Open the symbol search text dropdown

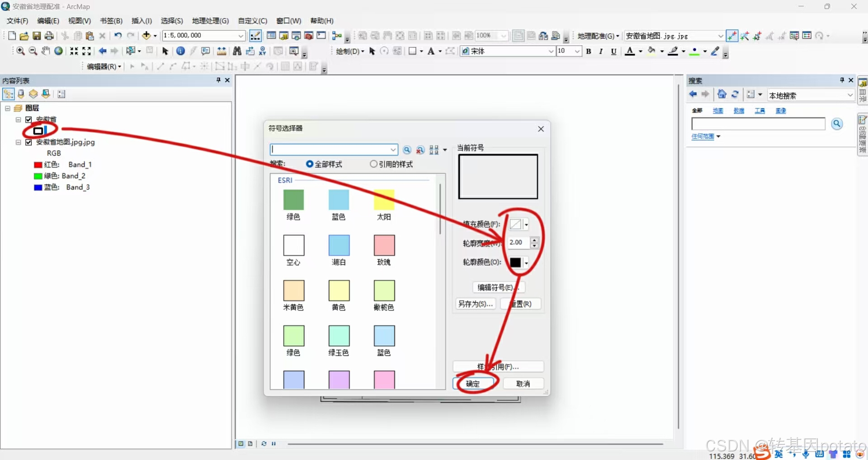click(393, 150)
